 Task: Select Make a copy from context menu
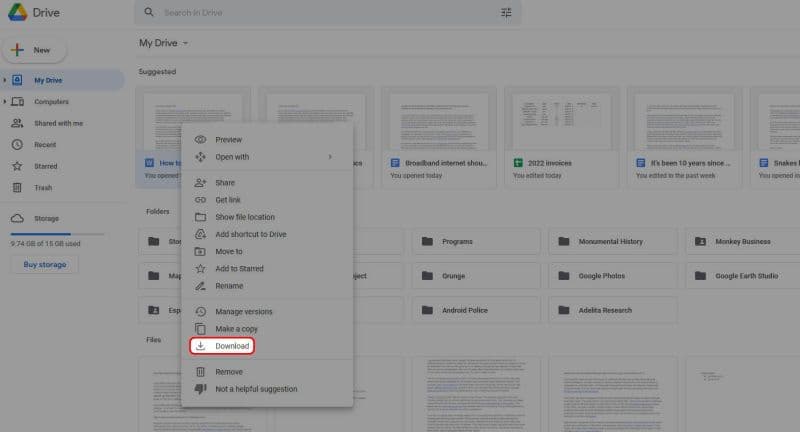tap(236, 329)
